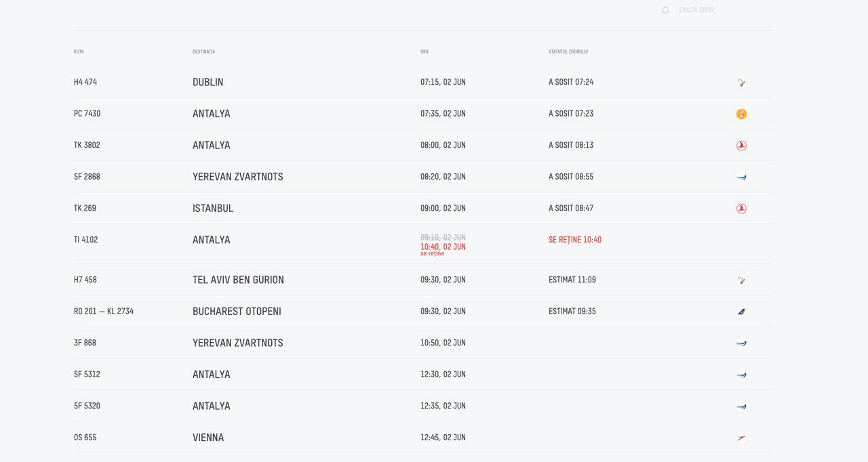Click Turkish Airlines logo on TK 269 row
The width and height of the screenshot is (868, 462).
741,209
